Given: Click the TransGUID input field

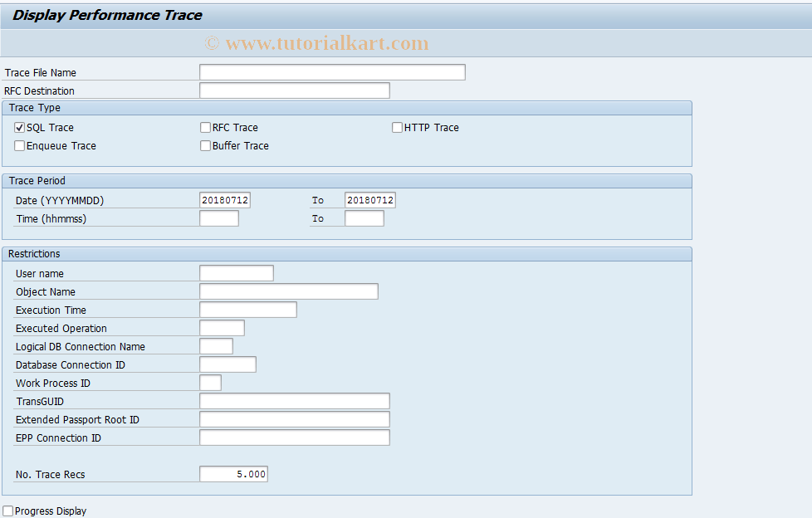Looking at the screenshot, I should [x=294, y=400].
